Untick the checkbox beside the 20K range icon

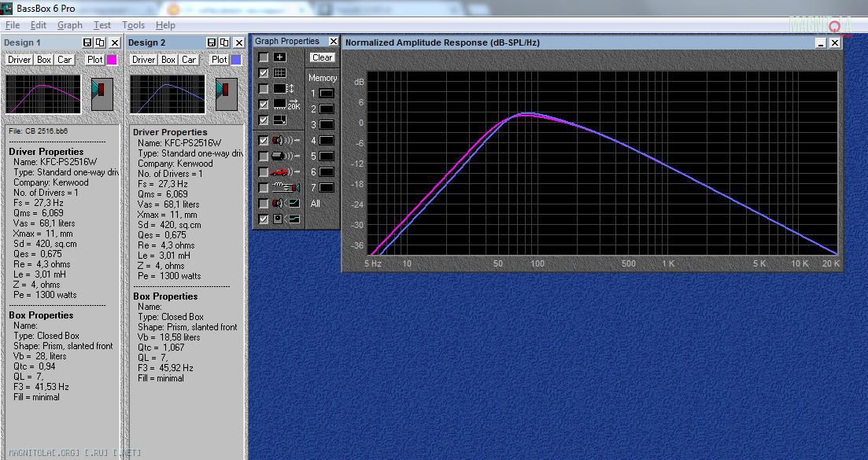click(264, 104)
